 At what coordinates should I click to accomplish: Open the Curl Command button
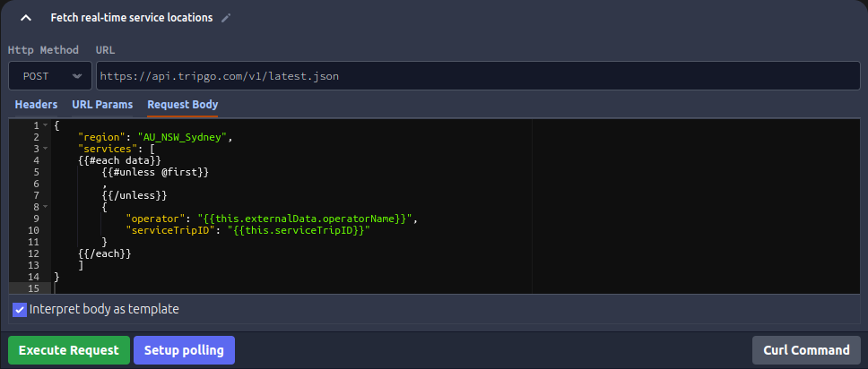(805, 350)
